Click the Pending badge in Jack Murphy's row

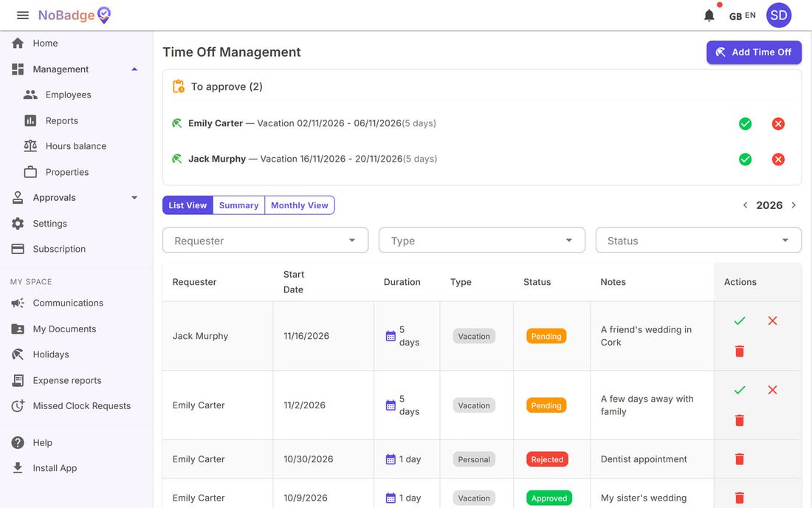tap(546, 336)
